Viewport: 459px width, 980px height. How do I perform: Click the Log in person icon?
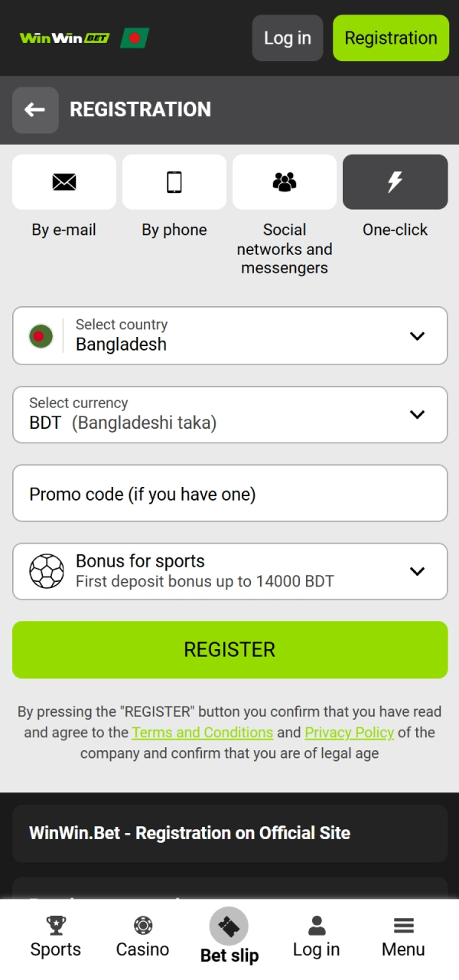coord(316,926)
